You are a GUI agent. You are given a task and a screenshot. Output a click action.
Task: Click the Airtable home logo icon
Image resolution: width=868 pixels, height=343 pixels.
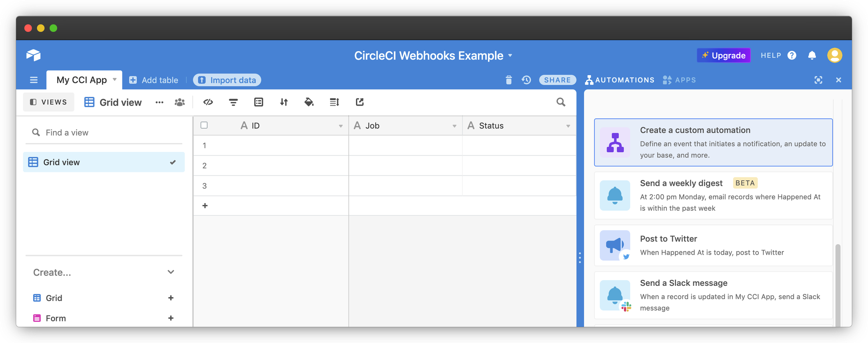pyautogui.click(x=34, y=55)
